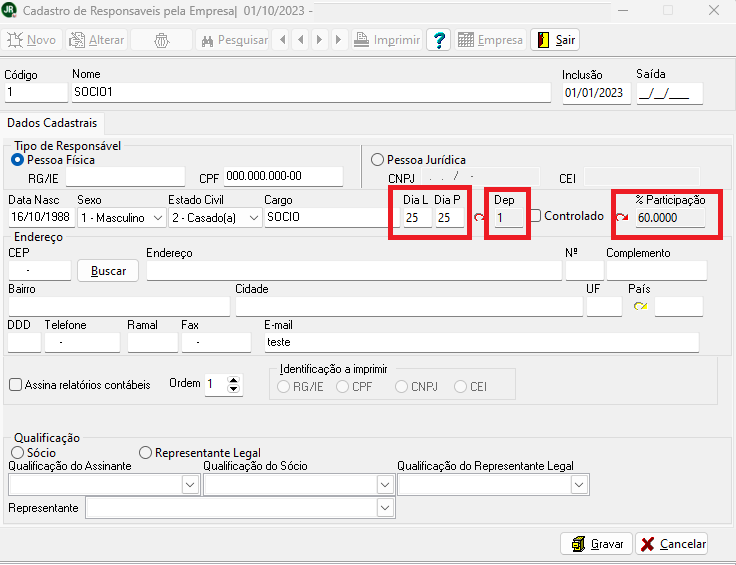Select the Pessoa Jurídica radio button
736x565 pixels.
tap(377, 159)
